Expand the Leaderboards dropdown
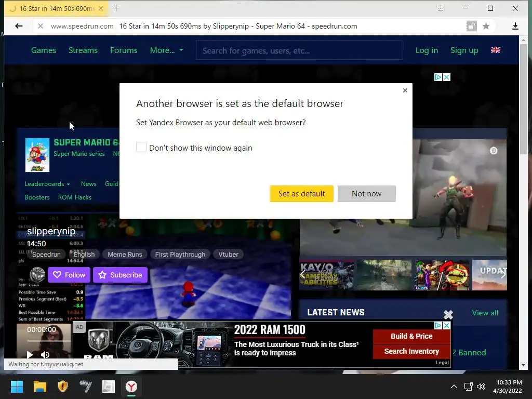532x399 pixels. coord(47,184)
